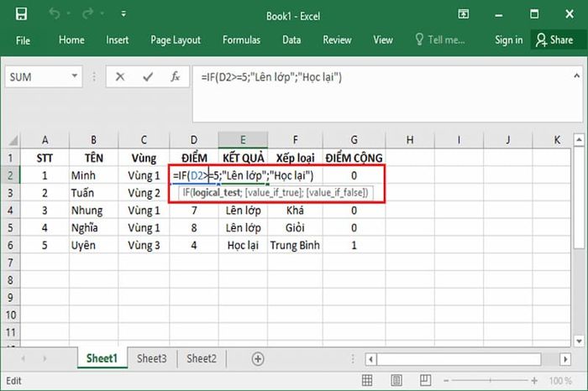Screen dimensions: 588x391
Task: Collapse the formula bar chevron
Action: tap(577, 76)
